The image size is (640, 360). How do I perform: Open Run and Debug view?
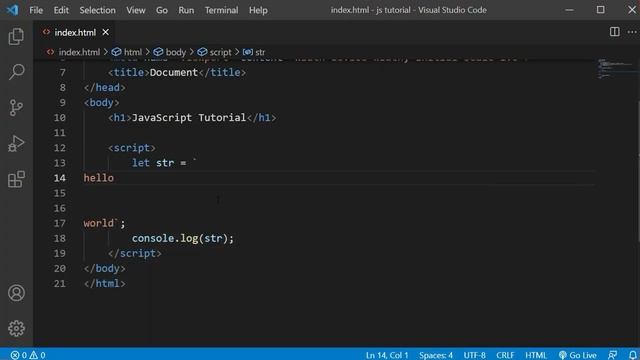[16, 144]
